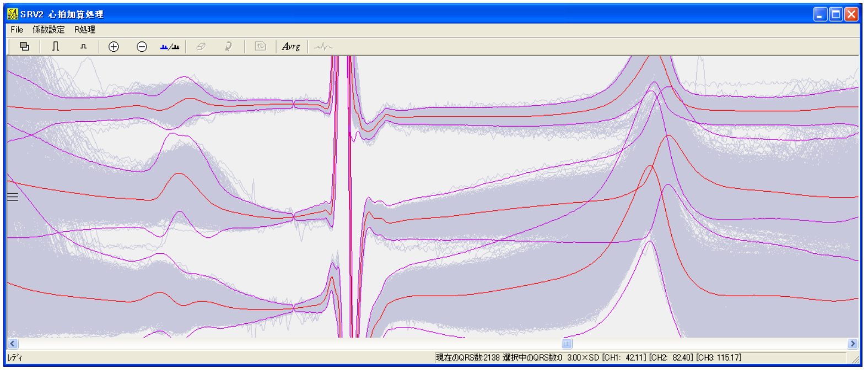Select the tall pulse amplitude icon

55,47
